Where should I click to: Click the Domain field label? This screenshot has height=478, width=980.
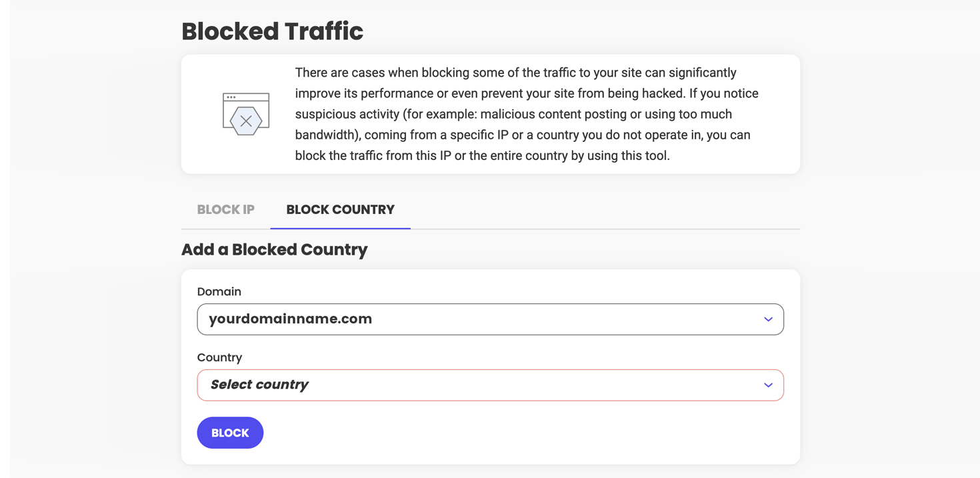pos(219,291)
